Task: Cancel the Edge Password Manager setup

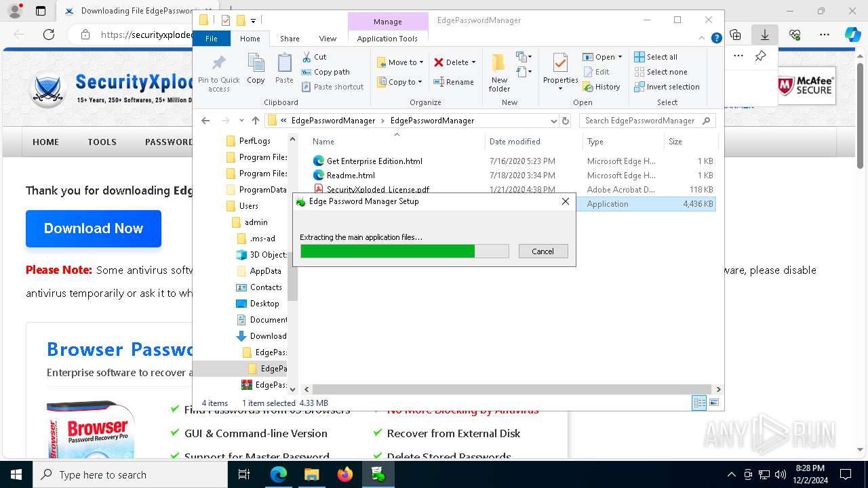Action: point(542,251)
